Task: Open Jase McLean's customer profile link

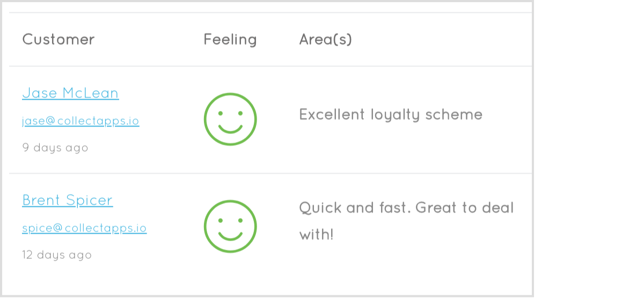Action: (70, 93)
